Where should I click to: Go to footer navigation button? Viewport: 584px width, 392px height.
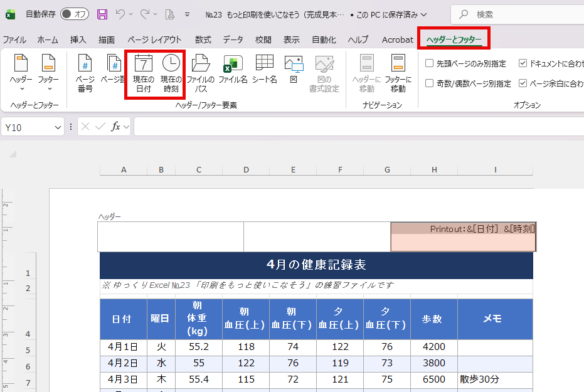pyautogui.click(x=398, y=73)
